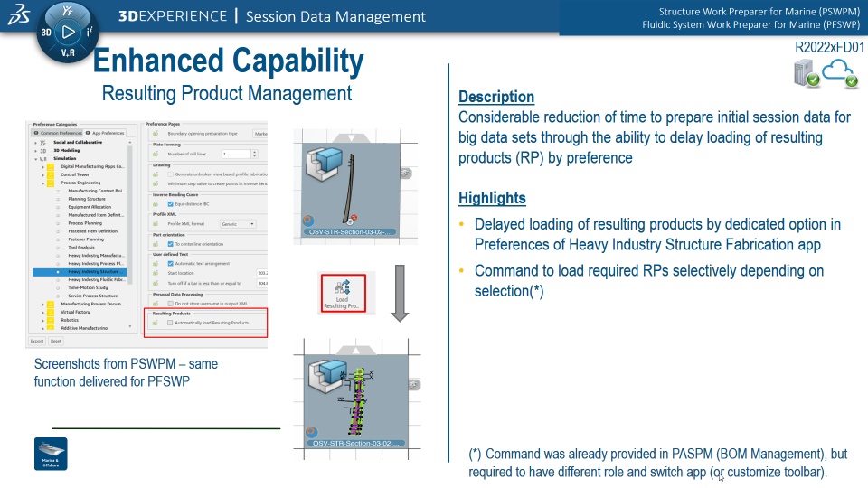Click the upper OSV-STR-Section-03-02 tile
The height and width of the screenshot is (488, 868).
click(350, 190)
